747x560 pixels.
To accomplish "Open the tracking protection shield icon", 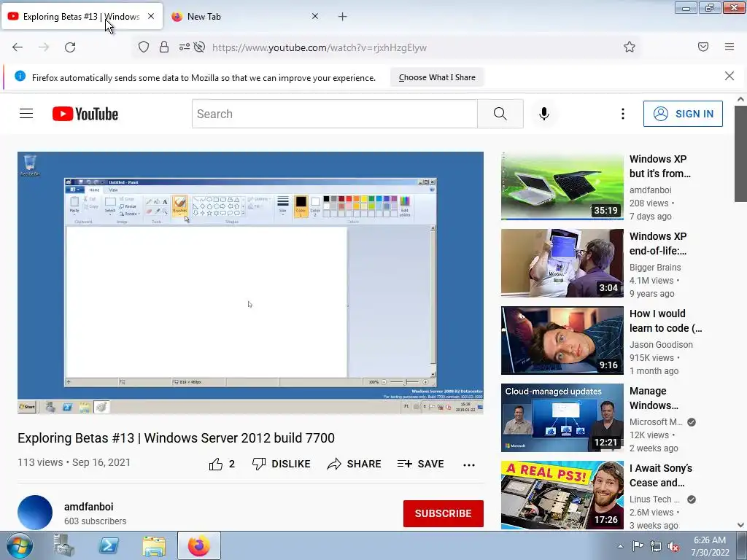I will pos(144,47).
